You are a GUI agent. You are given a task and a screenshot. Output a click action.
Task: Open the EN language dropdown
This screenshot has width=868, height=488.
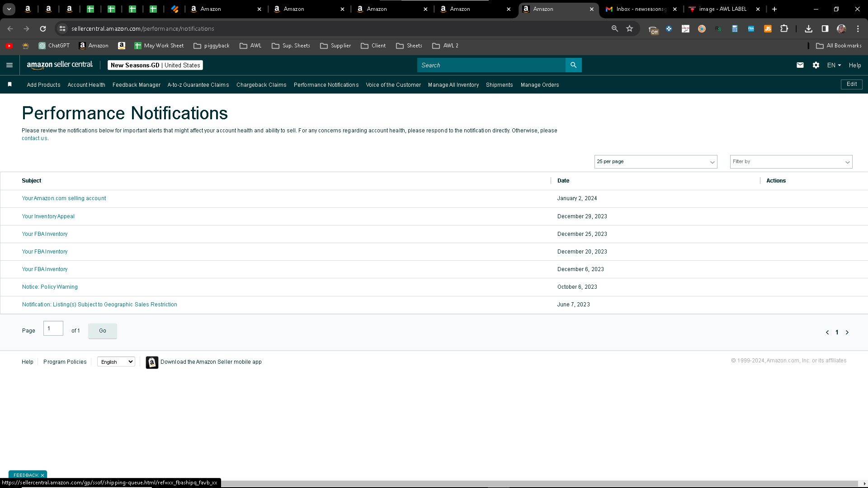click(834, 65)
